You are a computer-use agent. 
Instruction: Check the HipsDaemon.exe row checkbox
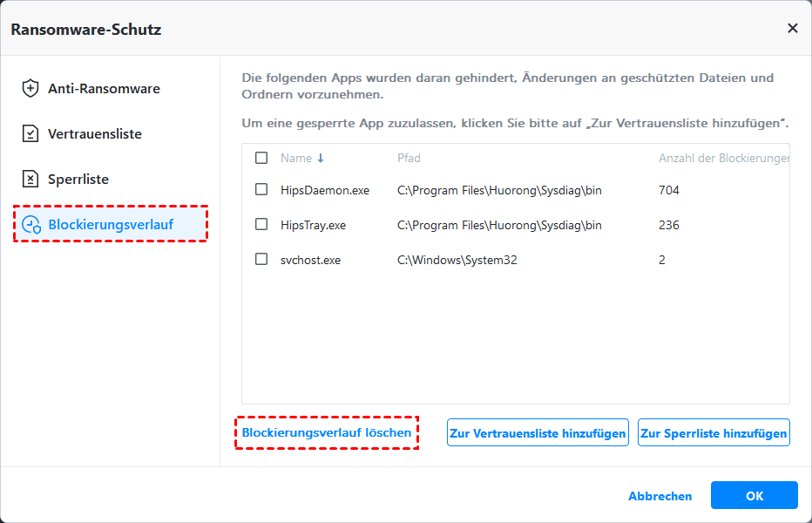pyautogui.click(x=261, y=190)
